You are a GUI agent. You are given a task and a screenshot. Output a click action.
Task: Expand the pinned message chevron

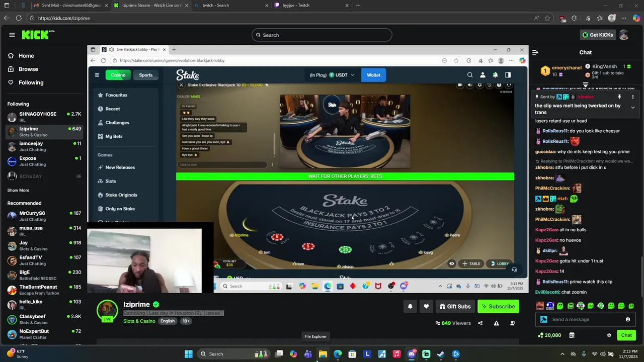click(633, 108)
